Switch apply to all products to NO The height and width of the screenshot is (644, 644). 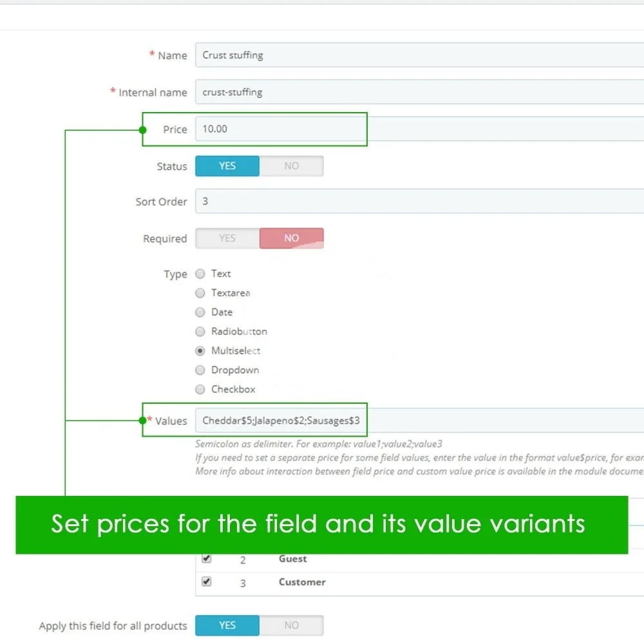291,625
